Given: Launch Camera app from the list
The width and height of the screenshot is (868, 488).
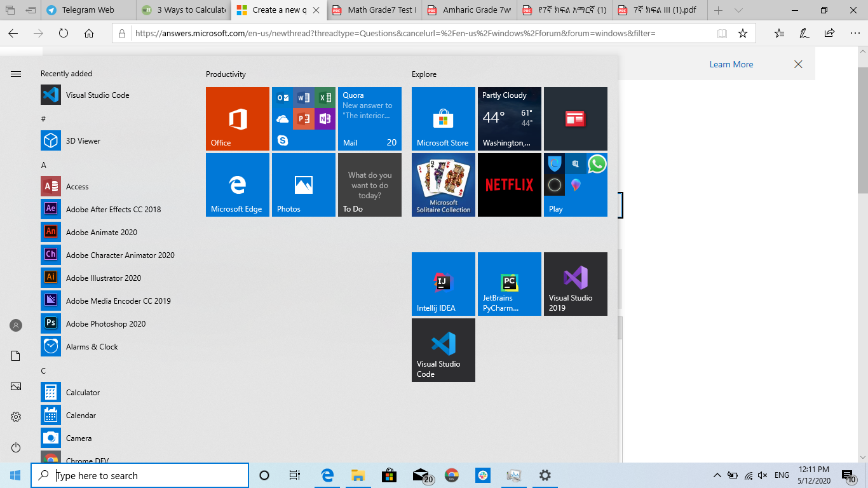Looking at the screenshot, I should click(114, 438).
